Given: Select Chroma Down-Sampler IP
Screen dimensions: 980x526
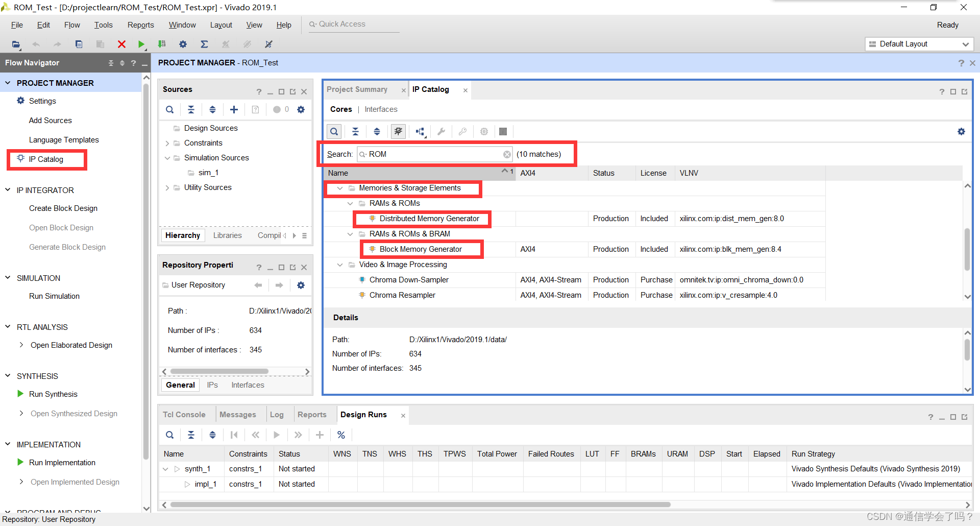Looking at the screenshot, I should pos(409,280).
